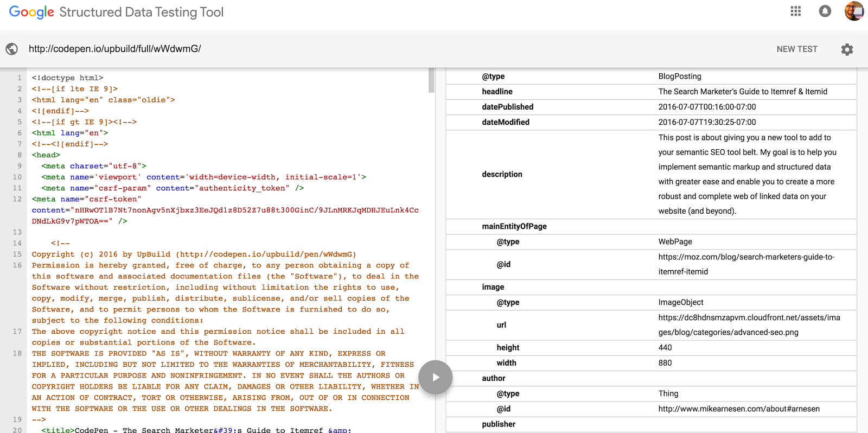Image resolution: width=868 pixels, height=433 pixels.
Task: Click the html lang class oldie line
Action: point(103,100)
